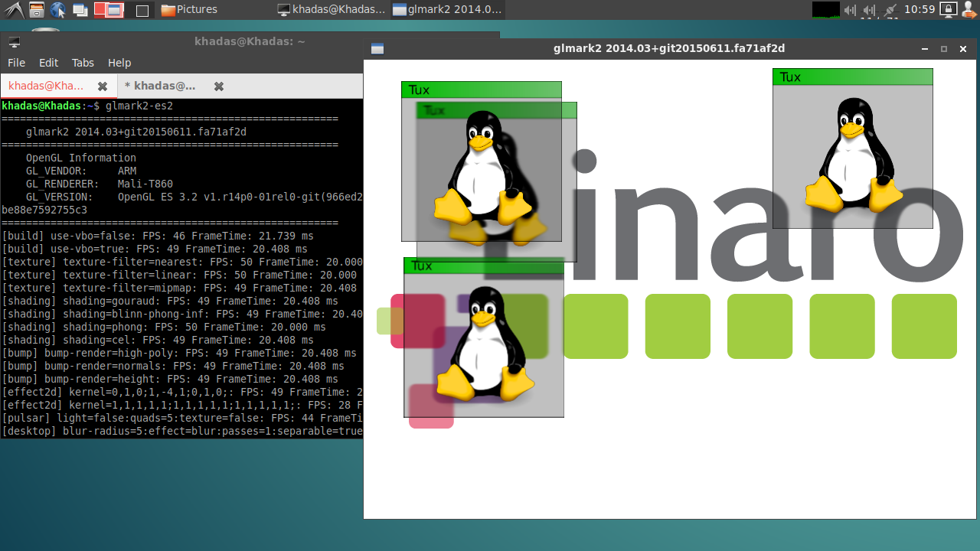Click the iconify all windows panel icon
Image resolution: width=980 pixels, height=551 pixels.
pos(80,10)
